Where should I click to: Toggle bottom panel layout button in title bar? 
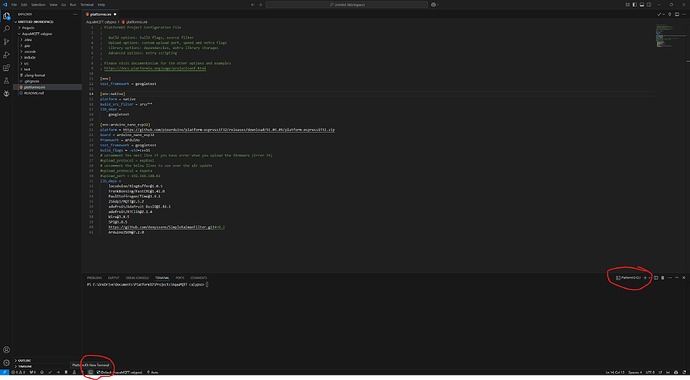coord(642,4)
